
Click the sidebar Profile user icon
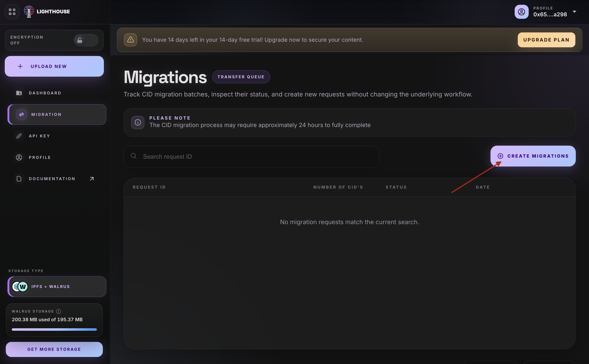(19, 157)
